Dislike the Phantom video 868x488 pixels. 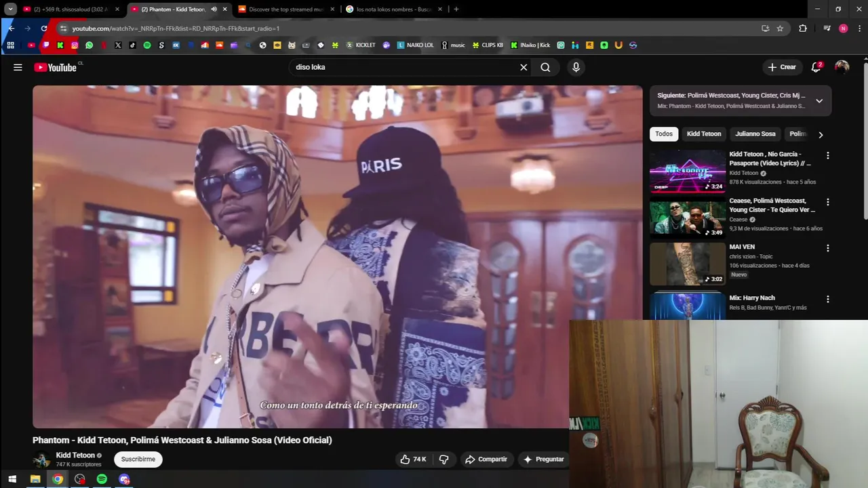click(444, 459)
